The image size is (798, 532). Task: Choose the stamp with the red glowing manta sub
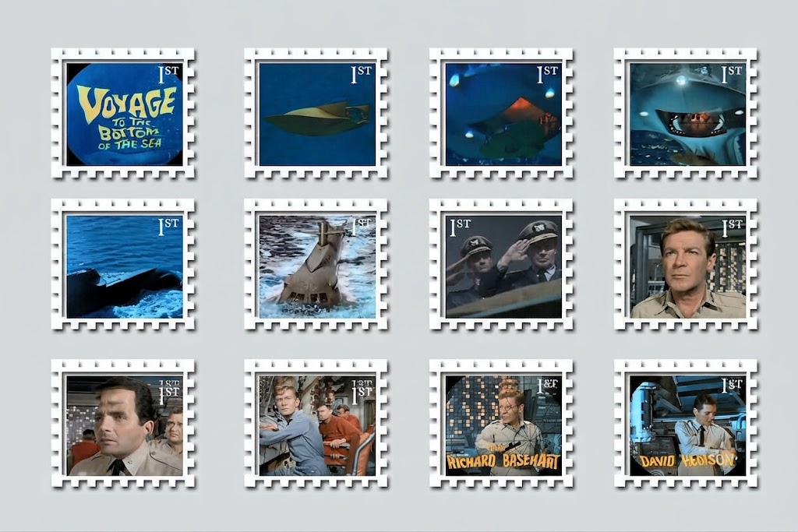[501, 114]
